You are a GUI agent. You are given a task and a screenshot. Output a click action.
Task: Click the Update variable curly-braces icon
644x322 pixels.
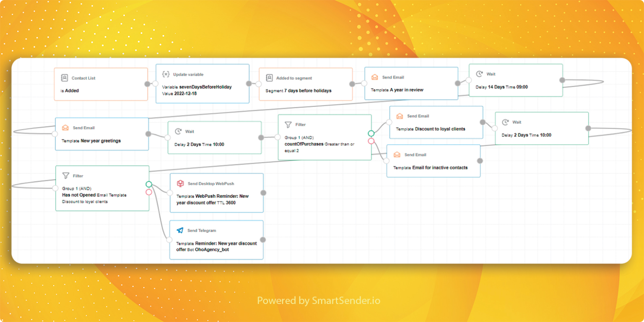click(166, 74)
